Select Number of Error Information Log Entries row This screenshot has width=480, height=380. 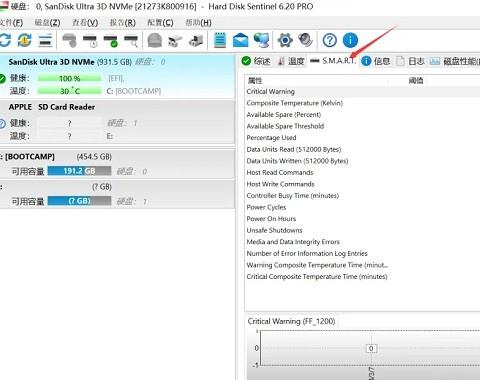362,253
